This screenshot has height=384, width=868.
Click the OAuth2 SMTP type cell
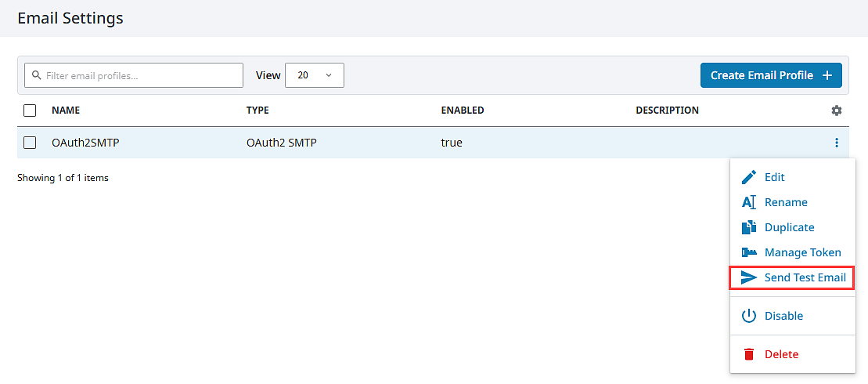[x=282, y=143]
